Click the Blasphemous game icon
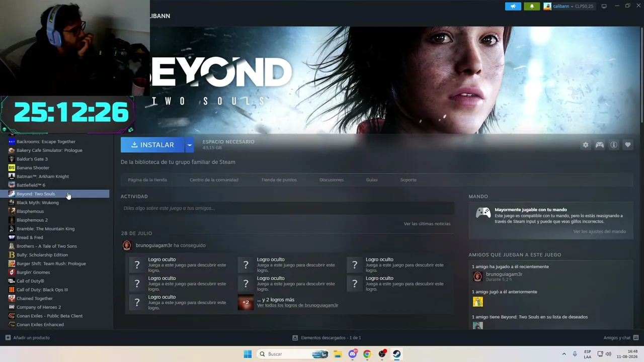This screenshot has height=362, width=644. 12,211
